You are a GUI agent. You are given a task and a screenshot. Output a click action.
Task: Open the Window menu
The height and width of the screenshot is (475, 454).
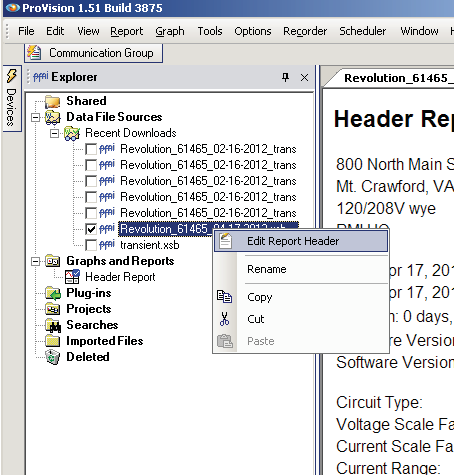(419, 31)
